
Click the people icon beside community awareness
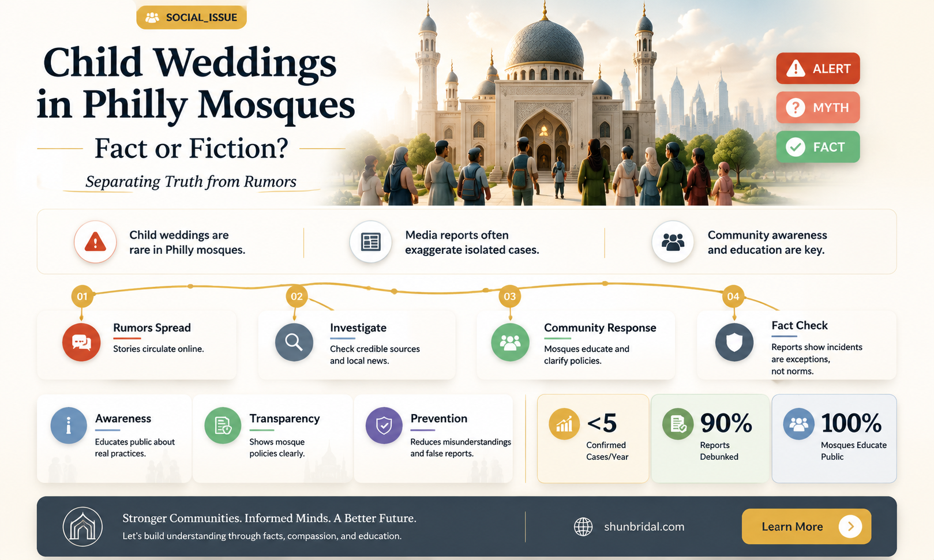point(673,242)
